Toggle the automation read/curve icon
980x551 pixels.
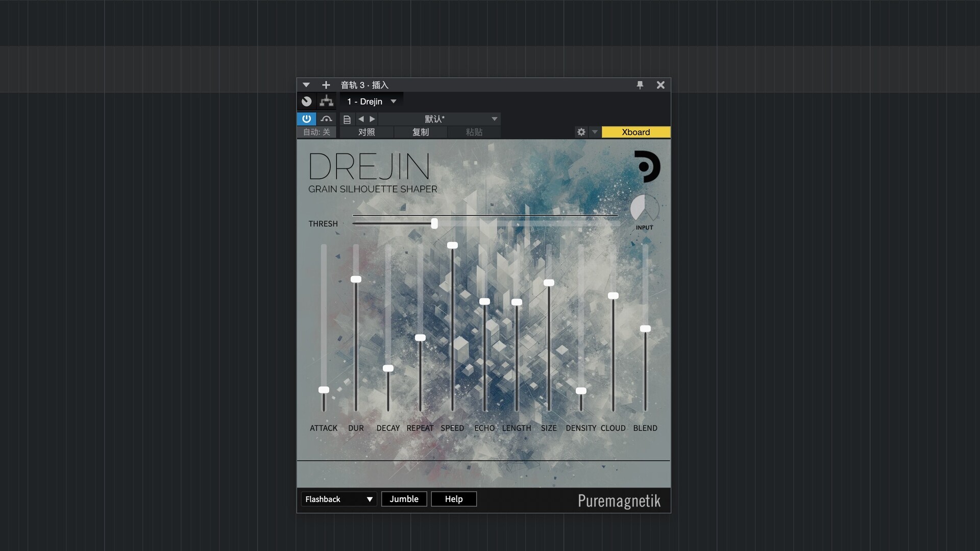pos(327,119)
